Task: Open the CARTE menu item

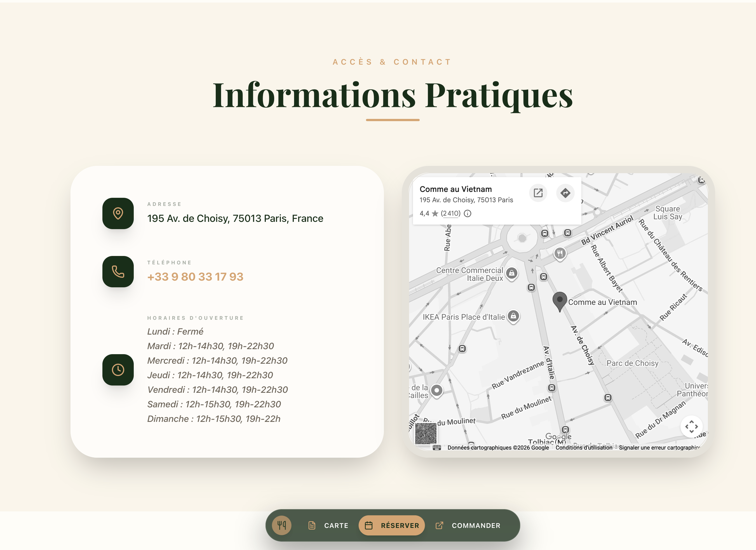Action: coord(336,525)
